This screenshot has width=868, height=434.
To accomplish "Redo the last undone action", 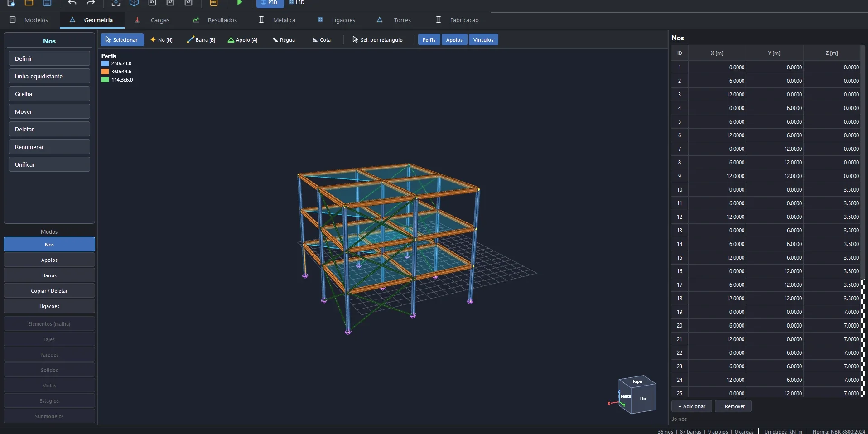I will coord(91,3).
